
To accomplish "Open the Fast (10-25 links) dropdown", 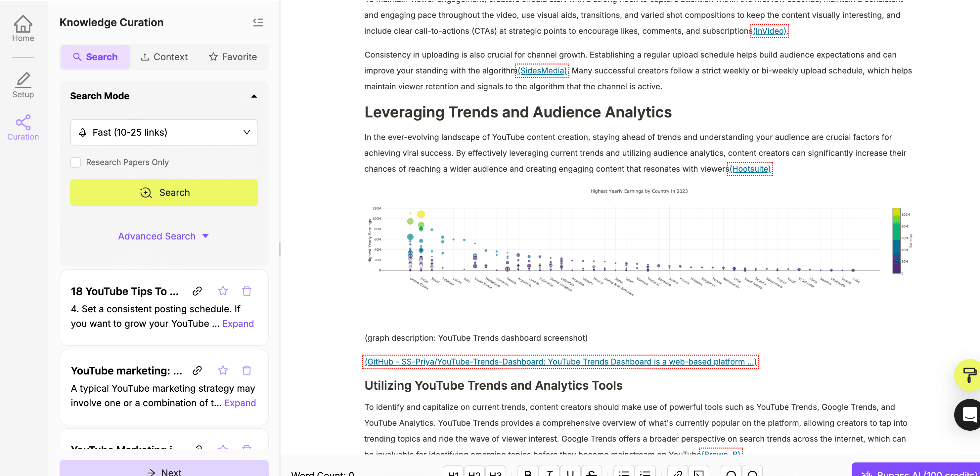I will click(x=164, y=132).
